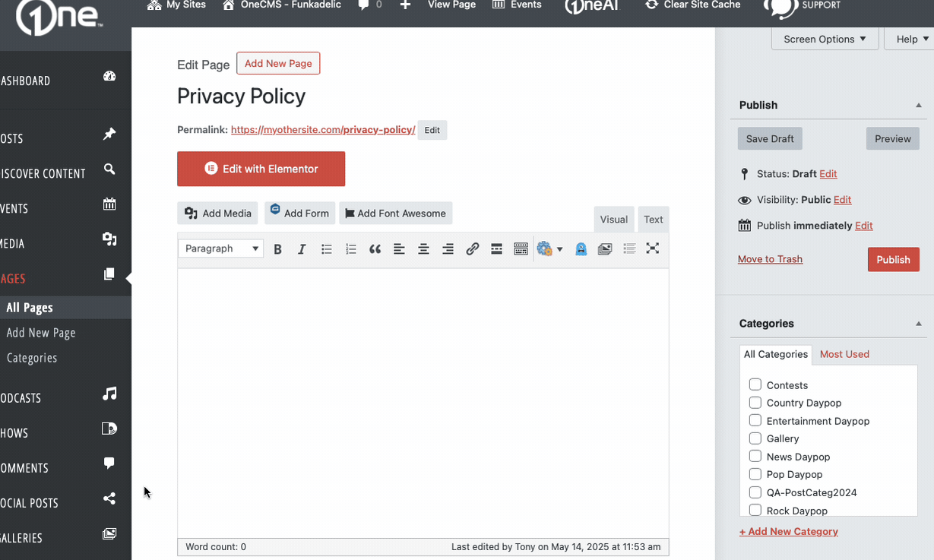Switch to the Text editor tab

pos(653,219)
